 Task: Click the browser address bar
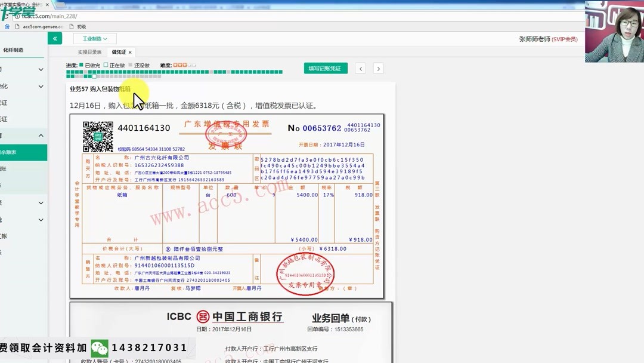(119, 16)
